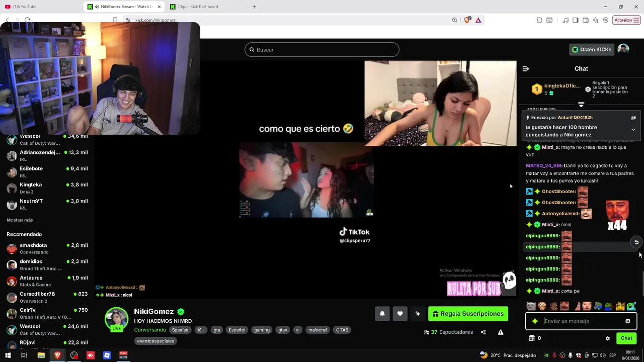Open Brave Wallet icon
644x362 pixels.
pyautogui.click(x=586, y=20)
